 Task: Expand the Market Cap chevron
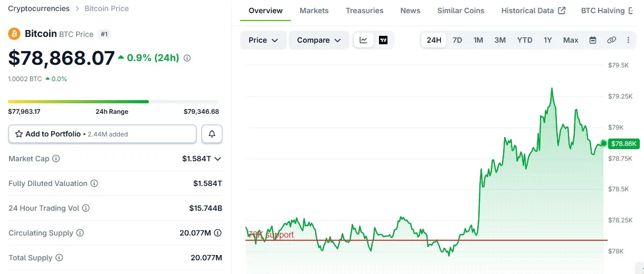click(x=217, y=159)
